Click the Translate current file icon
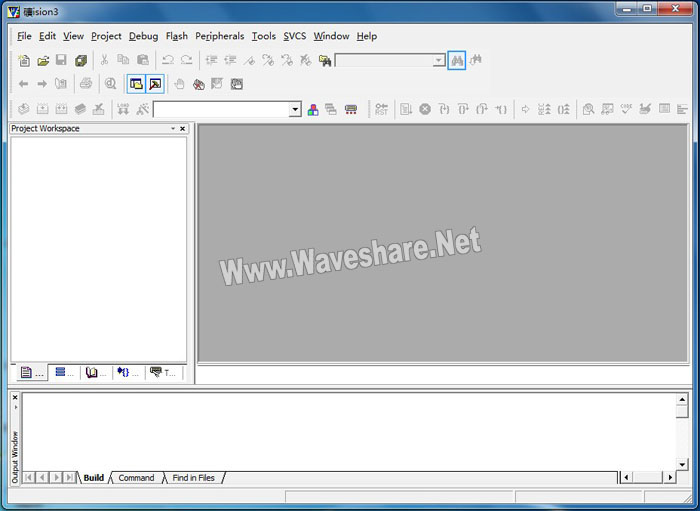The image size is (700, 511). pyautogui.click(x=24, y=109)
